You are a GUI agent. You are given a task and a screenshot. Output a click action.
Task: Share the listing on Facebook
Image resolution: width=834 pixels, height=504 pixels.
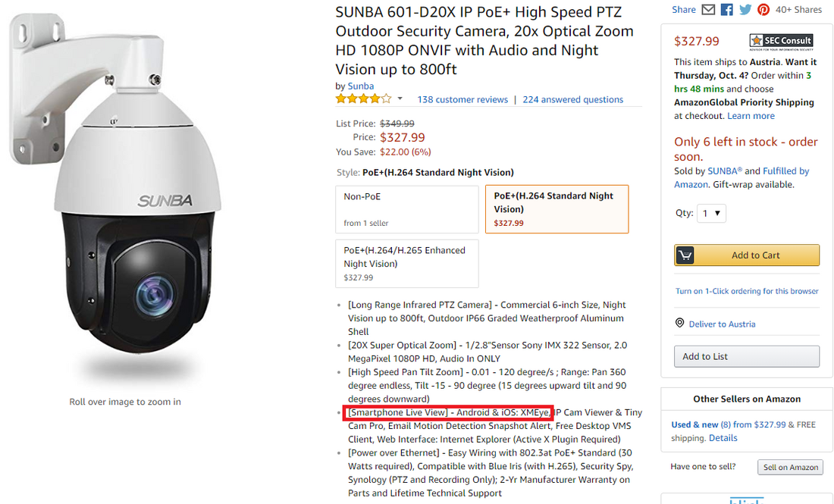coord(726,10)
